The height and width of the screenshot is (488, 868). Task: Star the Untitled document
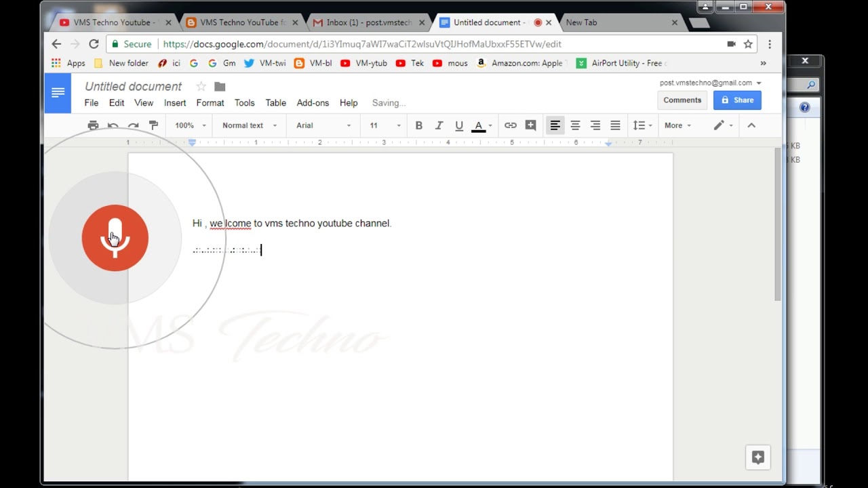coord(201,86)
